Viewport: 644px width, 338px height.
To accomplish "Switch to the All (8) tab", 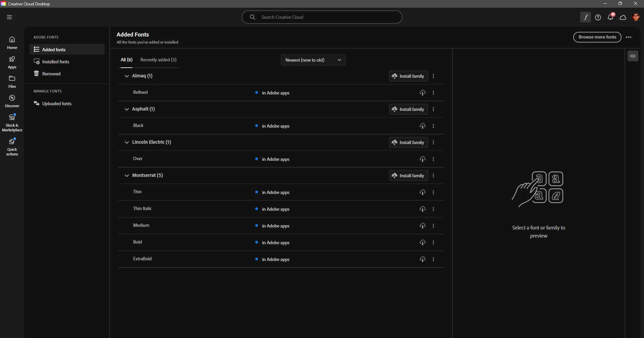I will click(126, 60).
